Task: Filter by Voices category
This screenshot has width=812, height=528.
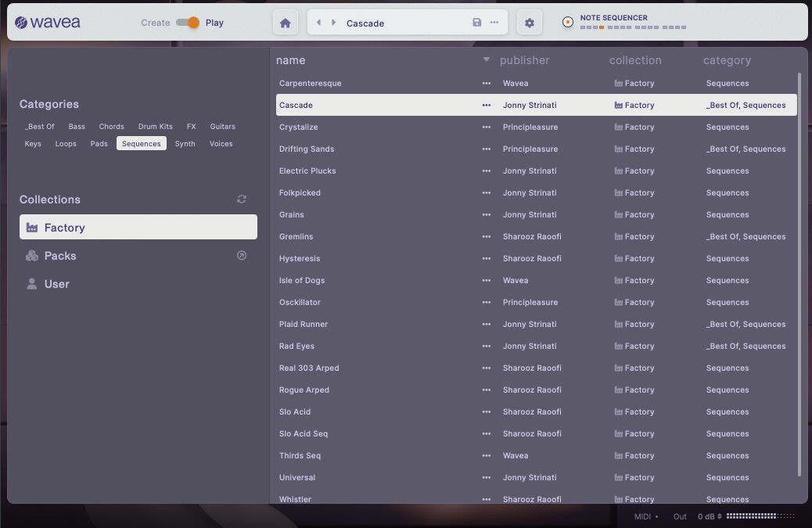Action: (x=221, y=143)
